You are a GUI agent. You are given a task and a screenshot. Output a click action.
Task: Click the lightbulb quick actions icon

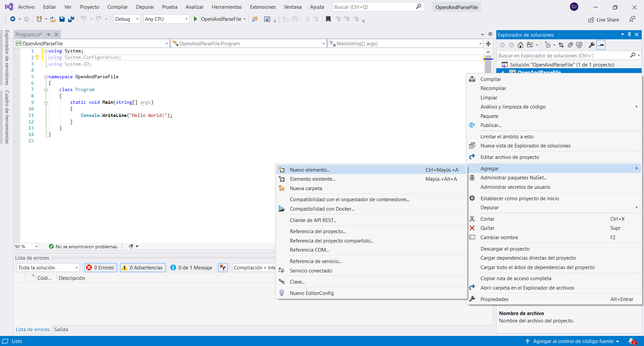click(37, 57)
